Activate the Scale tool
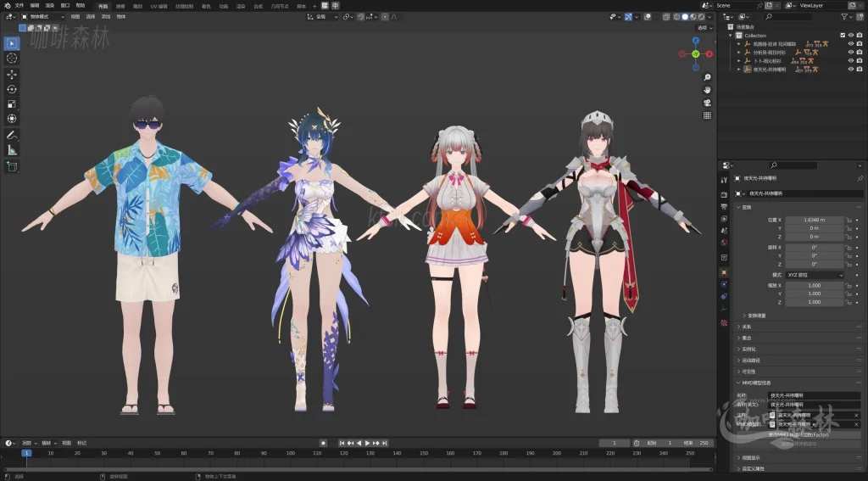Screen dimensions: 868x481 [12, 103]
